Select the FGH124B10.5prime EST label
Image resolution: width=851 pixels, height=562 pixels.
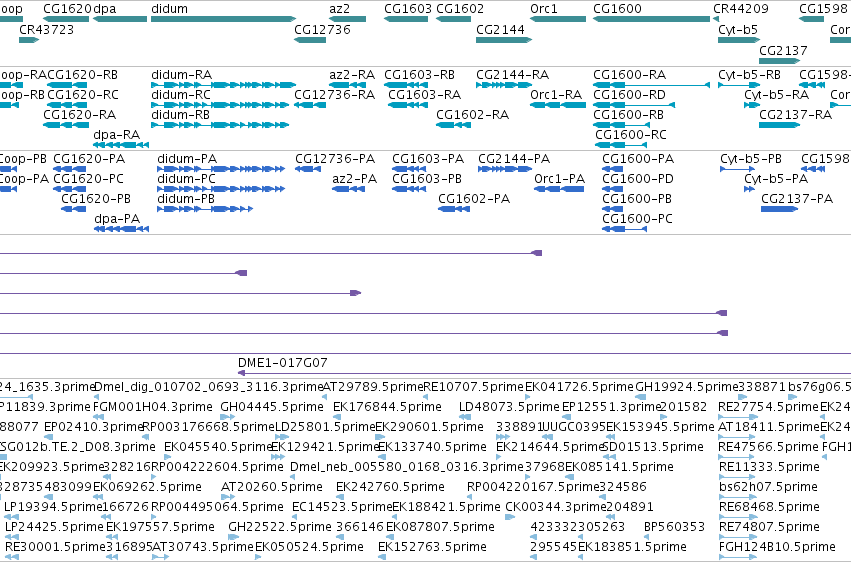pyautogui.click(x=777, y=546)
